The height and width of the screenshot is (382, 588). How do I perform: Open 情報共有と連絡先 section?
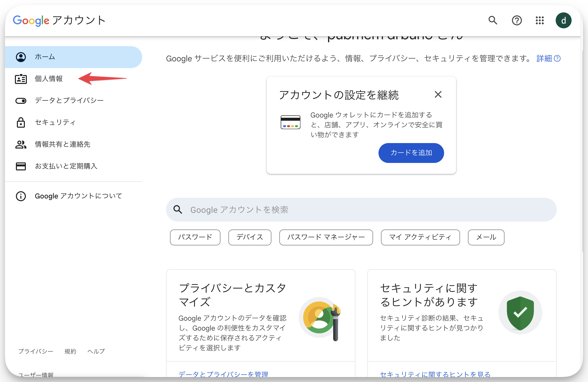(73, 144)
